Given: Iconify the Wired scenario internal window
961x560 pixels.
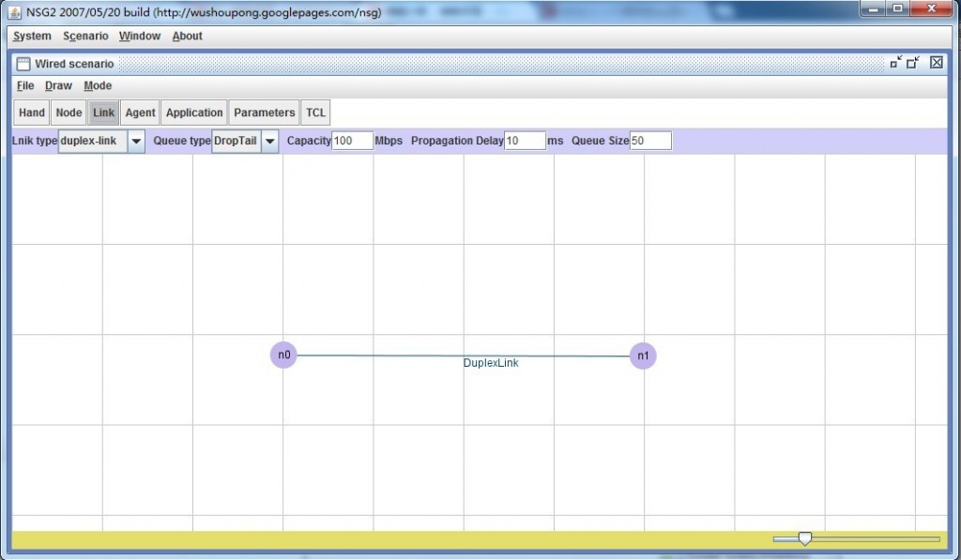Looking at the screenshot, I should point(896,63).
